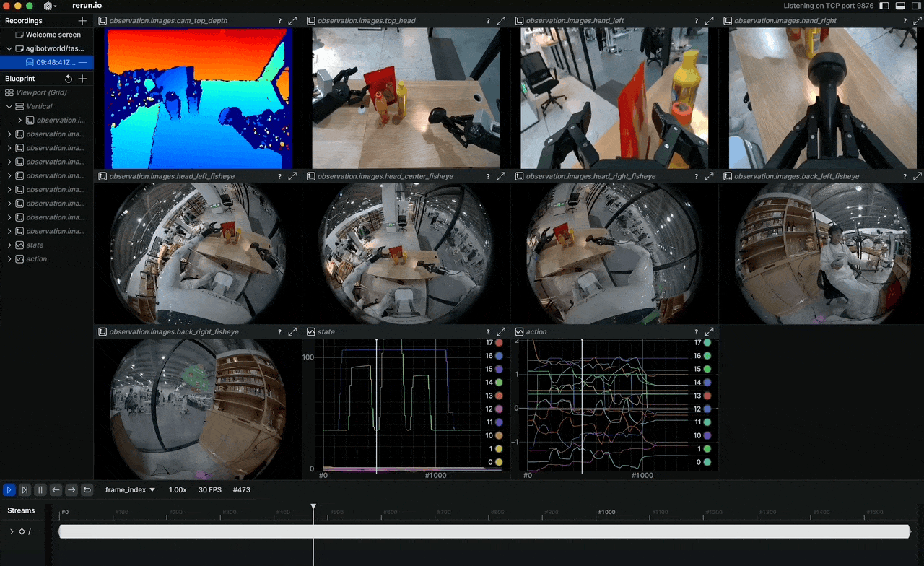
Task: Maximize the observation.images.hand_right view
Action: coord(918,20)
